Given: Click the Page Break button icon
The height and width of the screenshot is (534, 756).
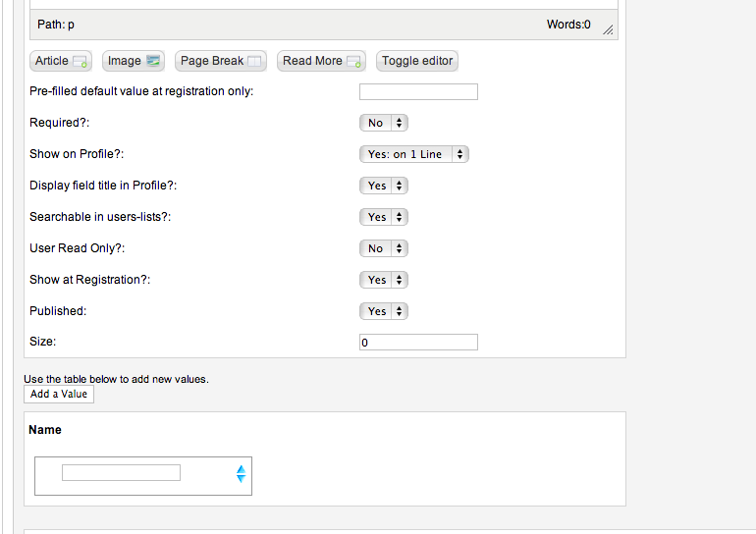Looking at the screenshot, I should (254, 61).
